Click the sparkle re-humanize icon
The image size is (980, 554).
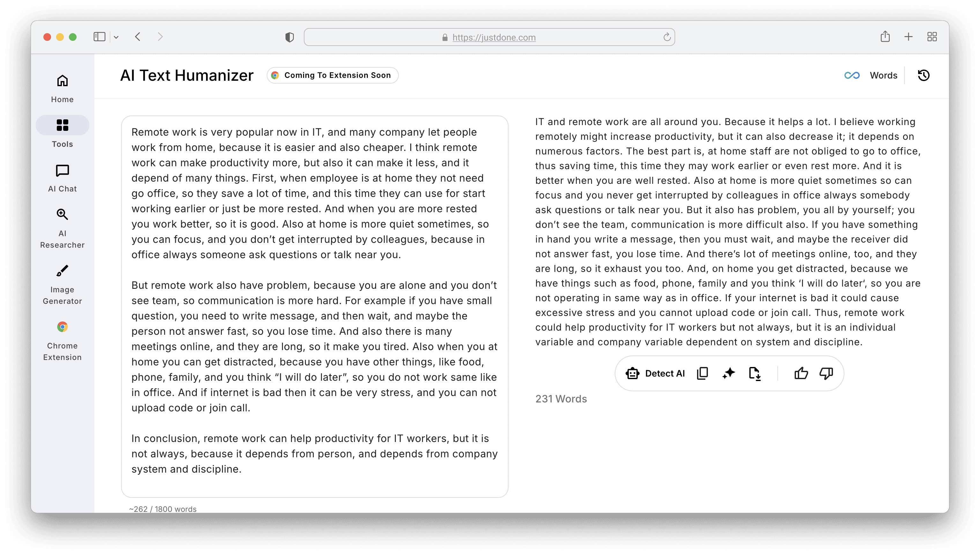point(729,373)
